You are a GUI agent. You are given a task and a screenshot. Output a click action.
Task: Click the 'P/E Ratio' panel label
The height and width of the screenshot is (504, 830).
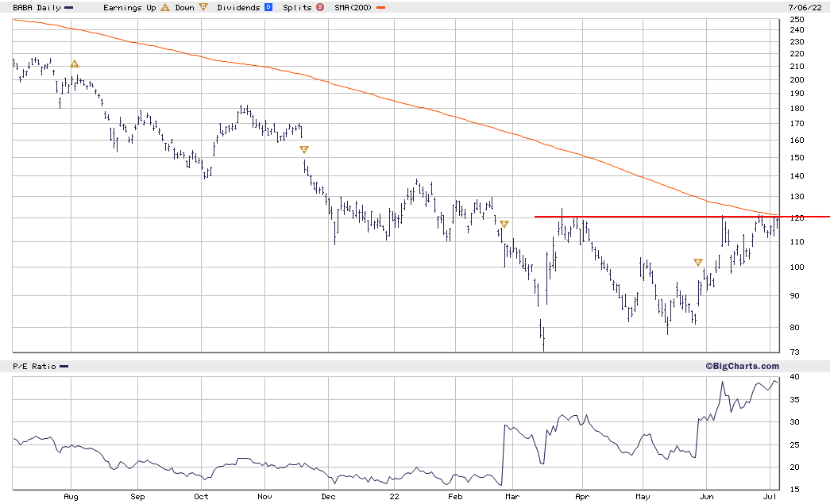pos(34,367)
